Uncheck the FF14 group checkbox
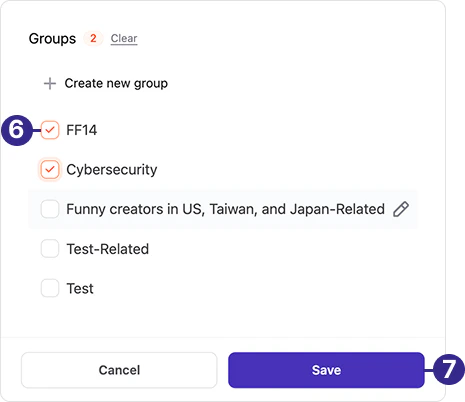The height and width of the screenshot is (402, 465). pos(50,130)
